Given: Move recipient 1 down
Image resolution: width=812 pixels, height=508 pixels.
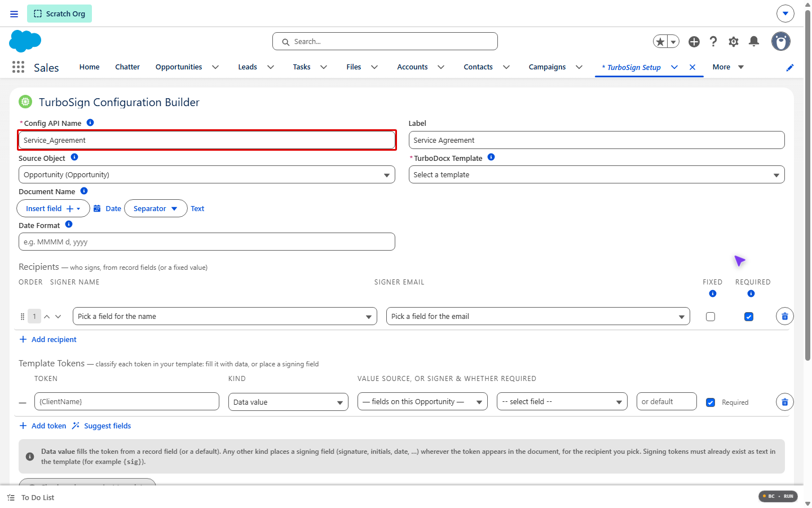Looking at the screenshot, I should (x=58, y=317).
